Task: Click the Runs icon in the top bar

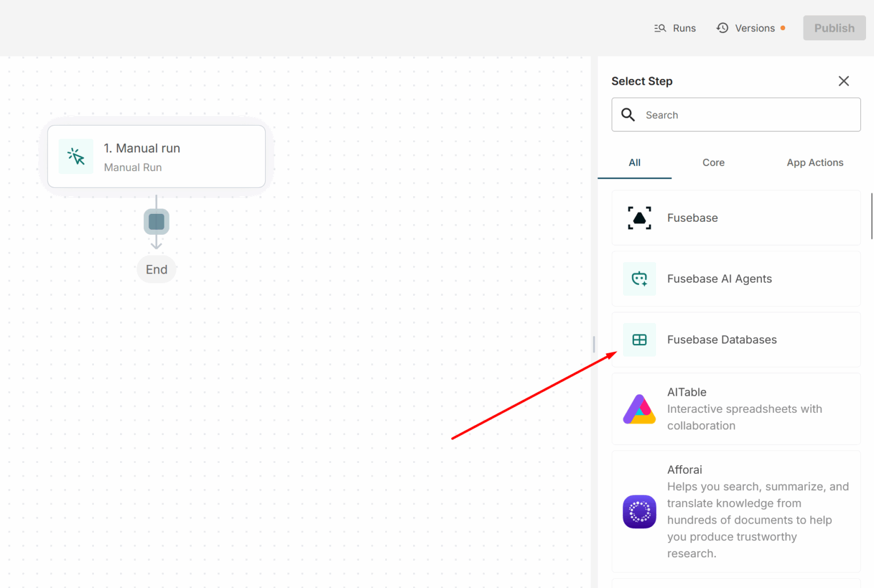Action: 660,27
